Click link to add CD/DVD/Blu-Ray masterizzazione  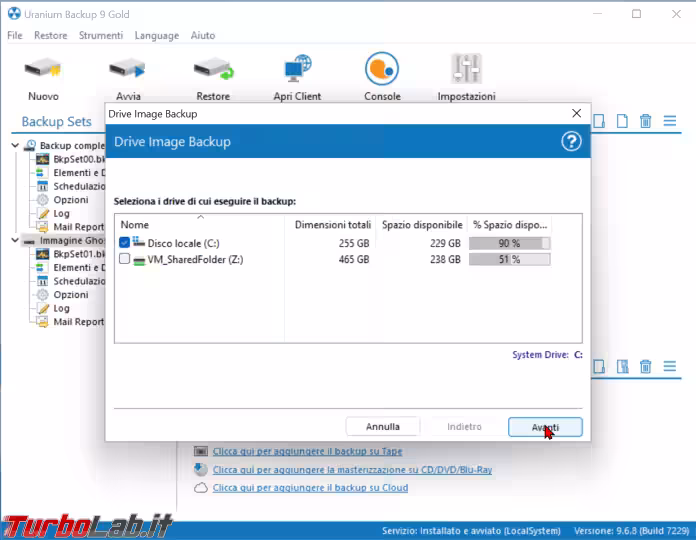[352, 469]
